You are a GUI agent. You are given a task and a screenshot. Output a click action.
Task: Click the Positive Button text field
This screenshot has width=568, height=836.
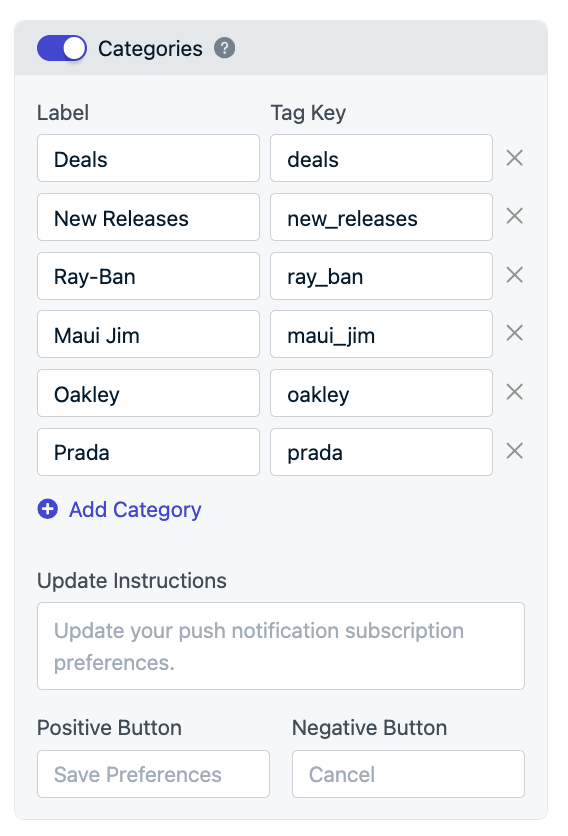pyautogui.click(x=154, y=774)
